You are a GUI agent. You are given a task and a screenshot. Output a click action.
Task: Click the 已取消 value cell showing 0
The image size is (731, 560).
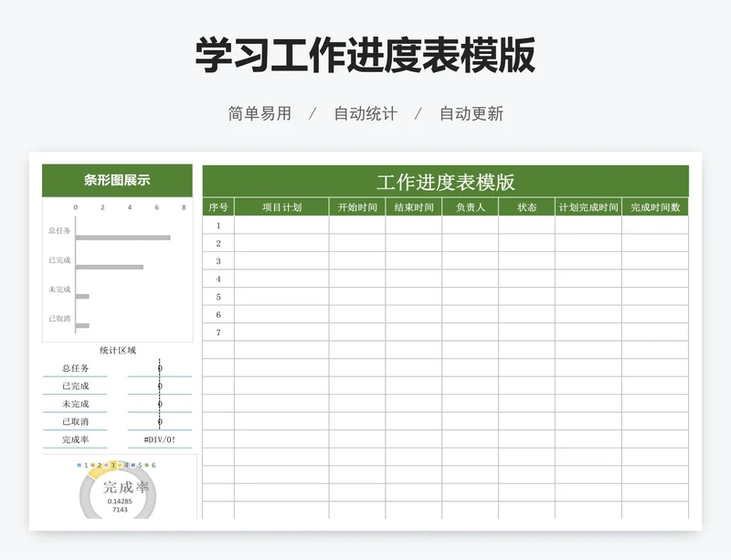(x=159, y=421)
